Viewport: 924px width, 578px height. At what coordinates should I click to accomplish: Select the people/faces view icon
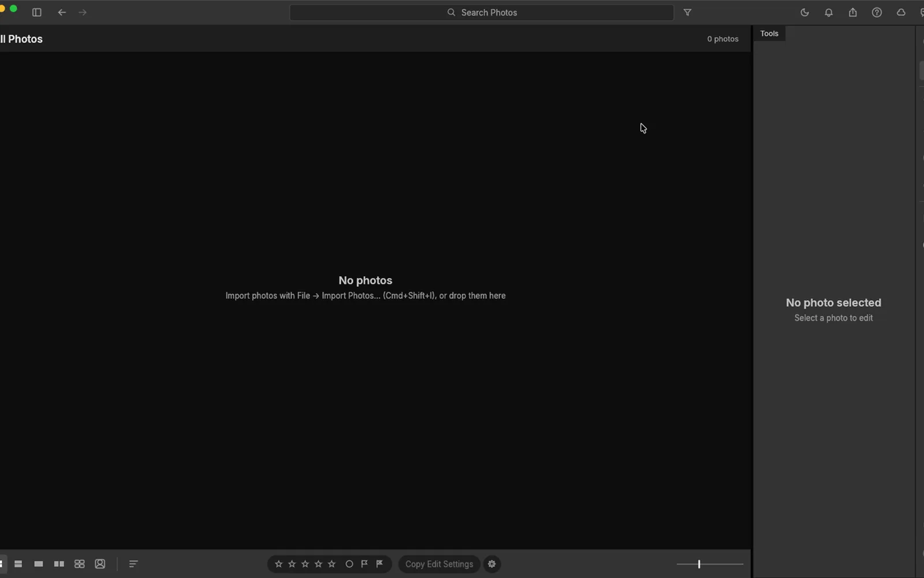(x=100, y=564)
